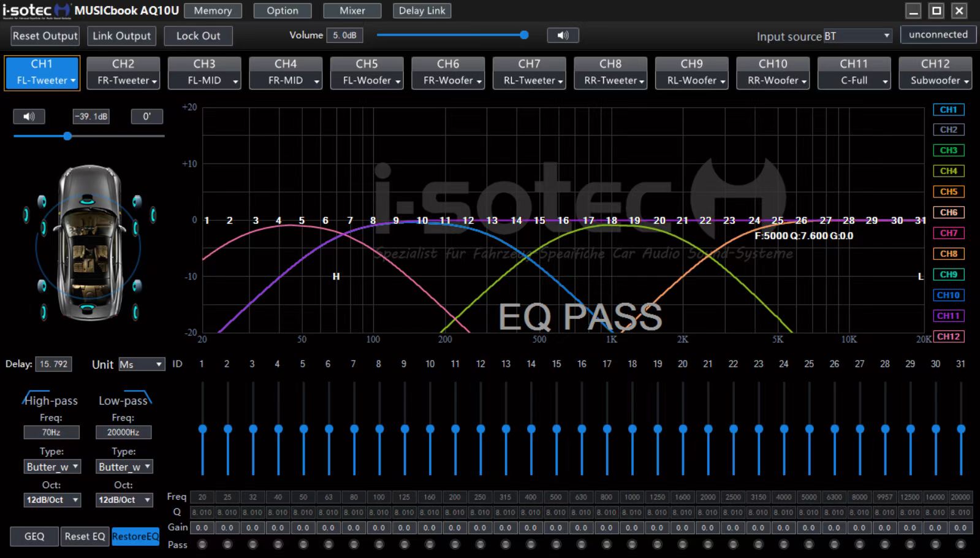Viewport: 980px width, 558px height.
Task: Expand the delay Unit Ms dropdown
Action: 142,364
